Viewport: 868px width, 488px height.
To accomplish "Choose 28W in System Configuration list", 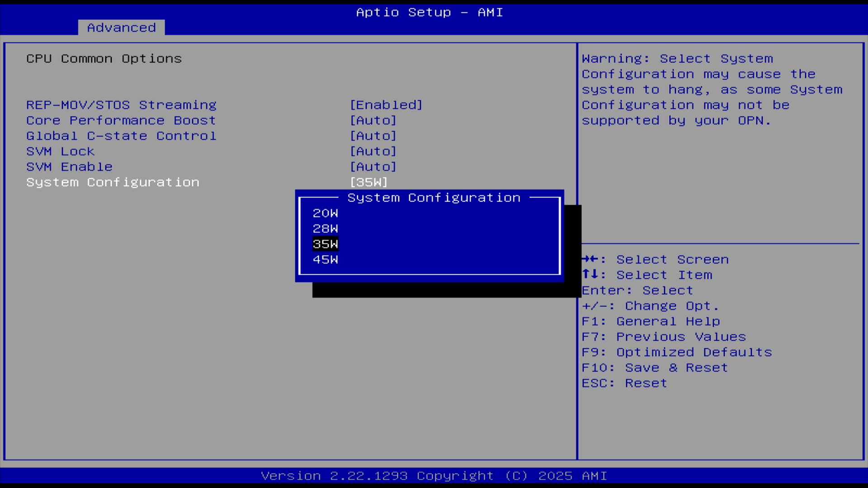I will [325, 229].
